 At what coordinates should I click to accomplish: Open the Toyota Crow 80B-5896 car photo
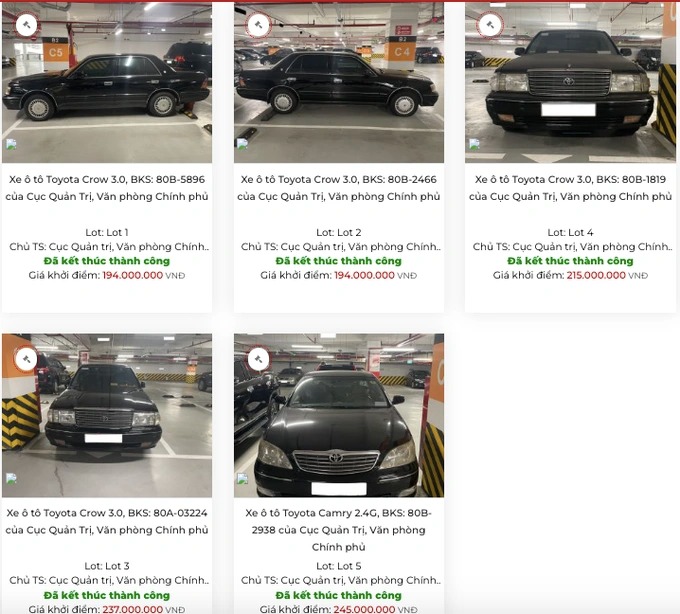(x=107, y=82)
